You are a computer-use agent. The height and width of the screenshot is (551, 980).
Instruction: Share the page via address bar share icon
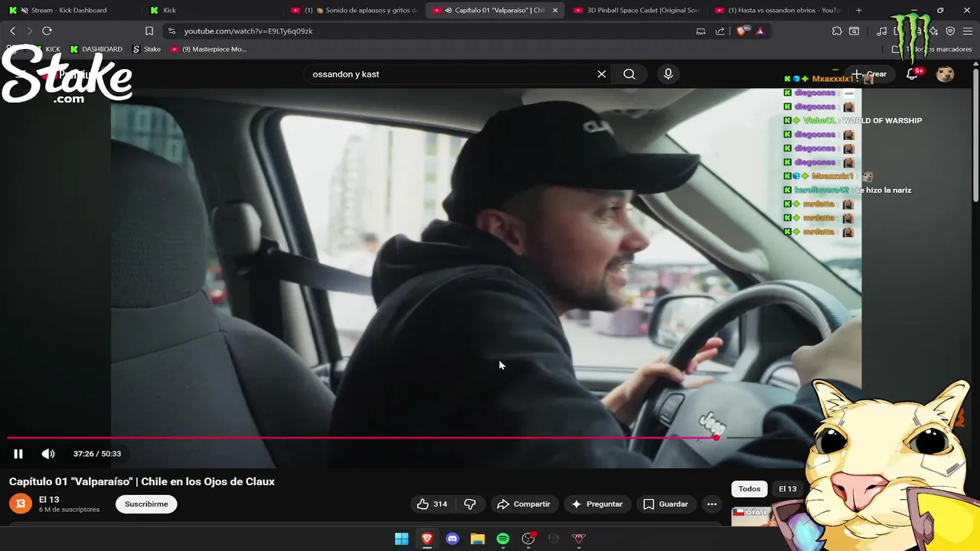[x=720, y=31]
